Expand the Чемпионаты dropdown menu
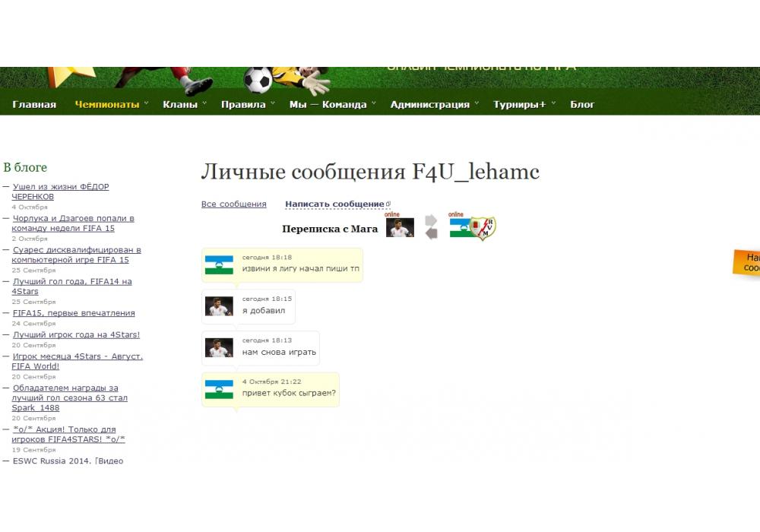Viewport: 760px width, 532px height. tap(107, 105)
